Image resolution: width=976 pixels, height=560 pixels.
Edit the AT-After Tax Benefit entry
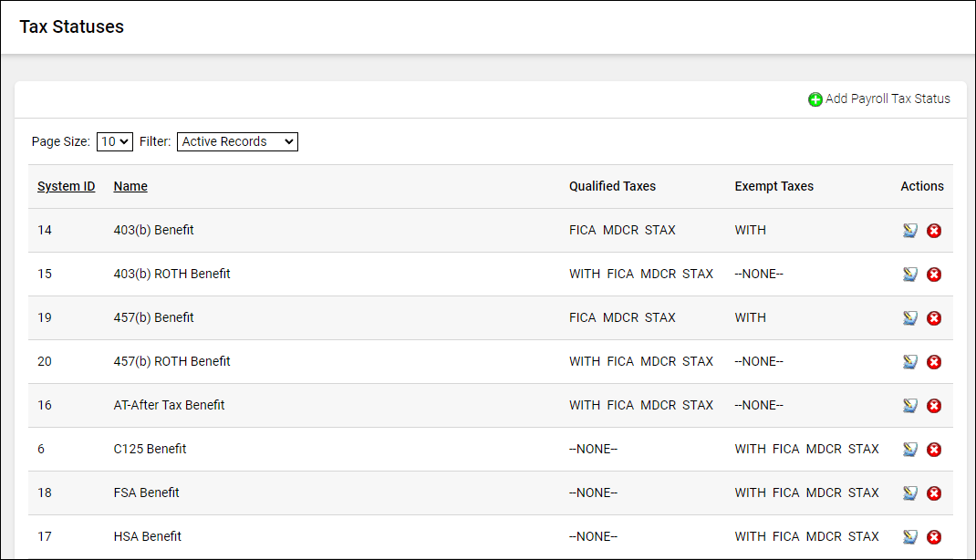(x=909, y=406)
